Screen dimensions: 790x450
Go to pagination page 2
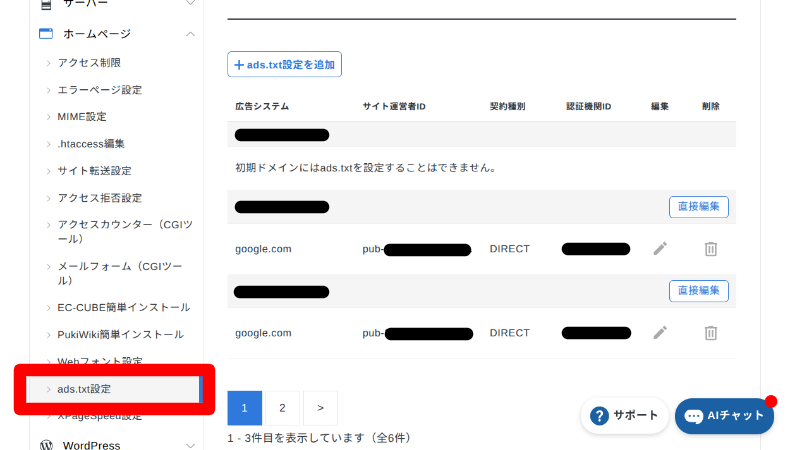282,408
